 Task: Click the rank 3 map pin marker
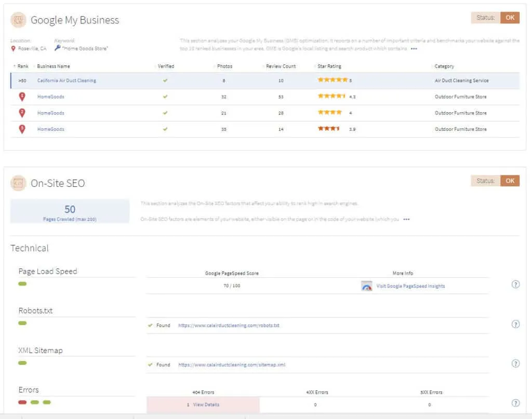tap(22, 129)
